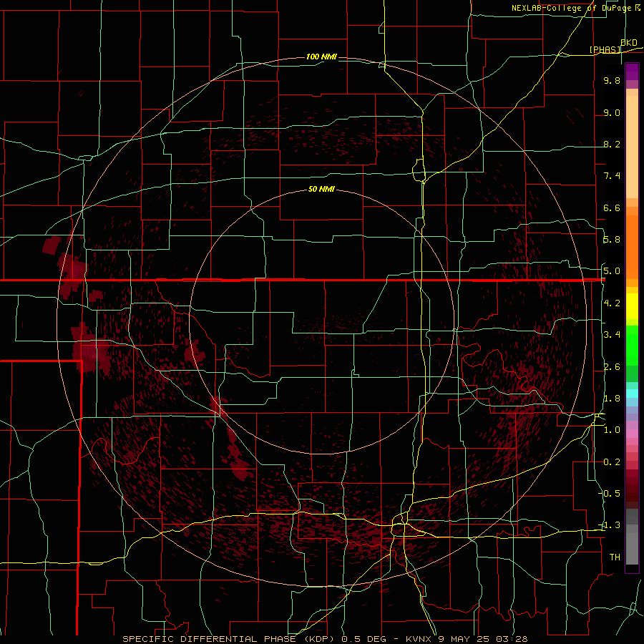Viewport: 644px width, 644px height.
Task: Click the 5.8 legend value
Action: pos(612,240)
